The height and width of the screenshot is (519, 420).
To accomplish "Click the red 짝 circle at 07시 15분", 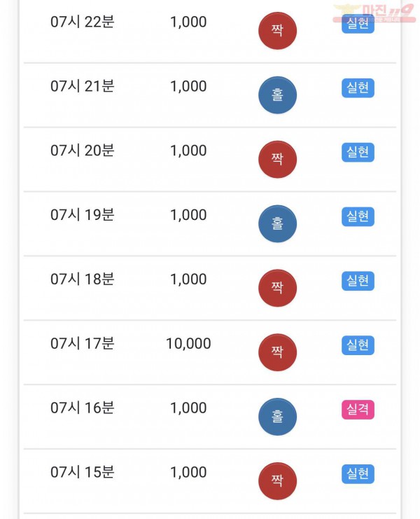I will (277, 480).
